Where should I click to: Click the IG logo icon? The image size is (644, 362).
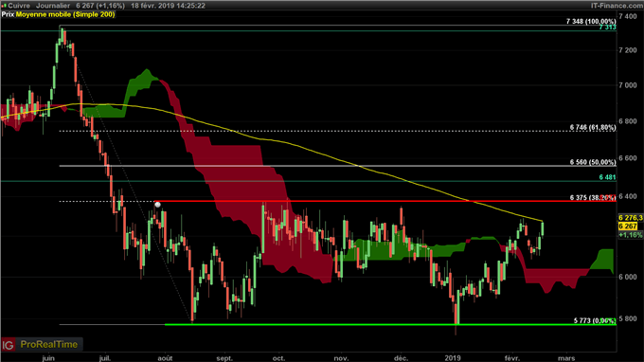9,345
